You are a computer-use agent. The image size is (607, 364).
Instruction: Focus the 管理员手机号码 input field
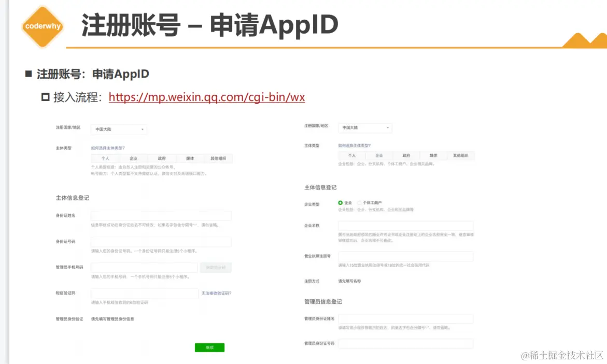[x=145, y=267]
